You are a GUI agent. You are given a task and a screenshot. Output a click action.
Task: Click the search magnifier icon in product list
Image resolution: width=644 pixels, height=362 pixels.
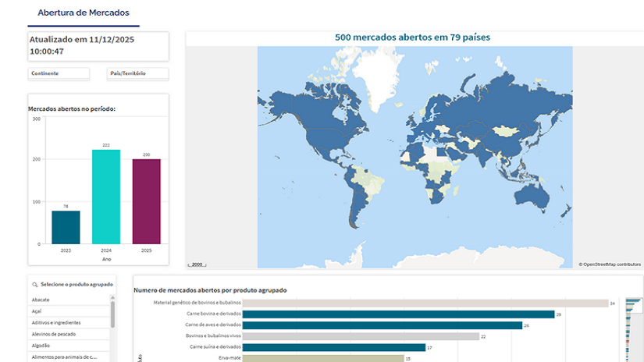(35, 285)
